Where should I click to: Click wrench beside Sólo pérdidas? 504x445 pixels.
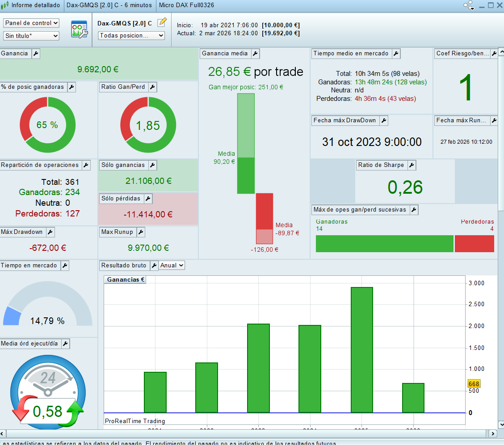147,199
